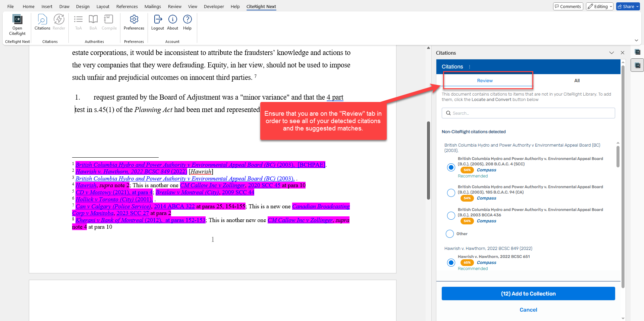Click Hawrish v. Hawthorn footnote 2 citation

[x=131, y=172]
